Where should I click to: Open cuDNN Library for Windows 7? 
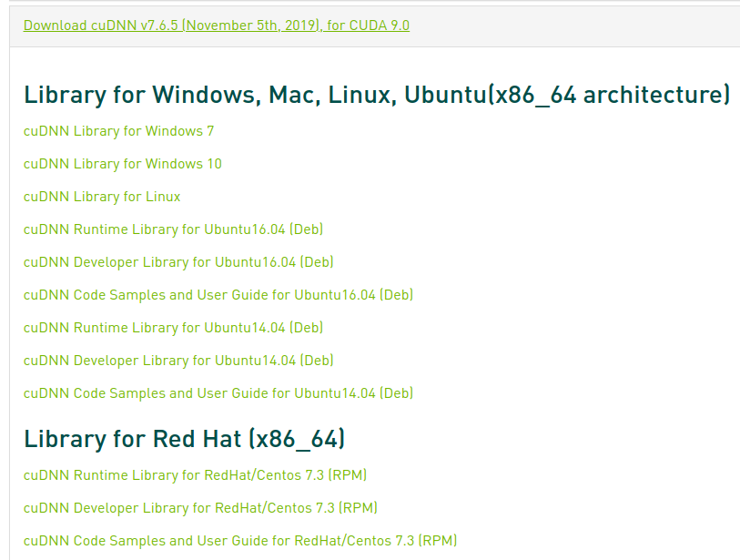(118, 131)
